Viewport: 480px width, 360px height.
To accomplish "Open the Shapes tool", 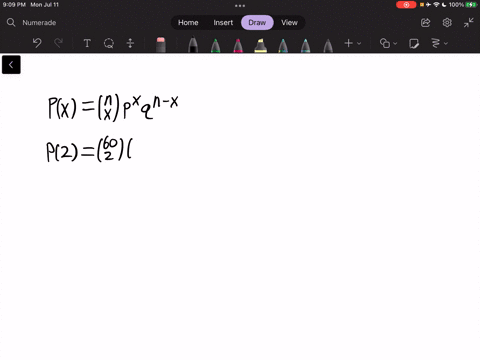I will tap(385, 43).
